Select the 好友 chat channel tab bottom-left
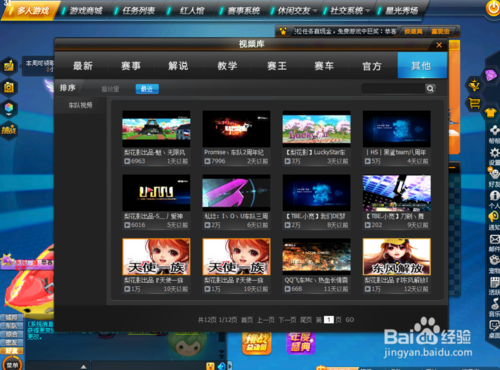This screenshot has height=370, width=500. point(12,351)
